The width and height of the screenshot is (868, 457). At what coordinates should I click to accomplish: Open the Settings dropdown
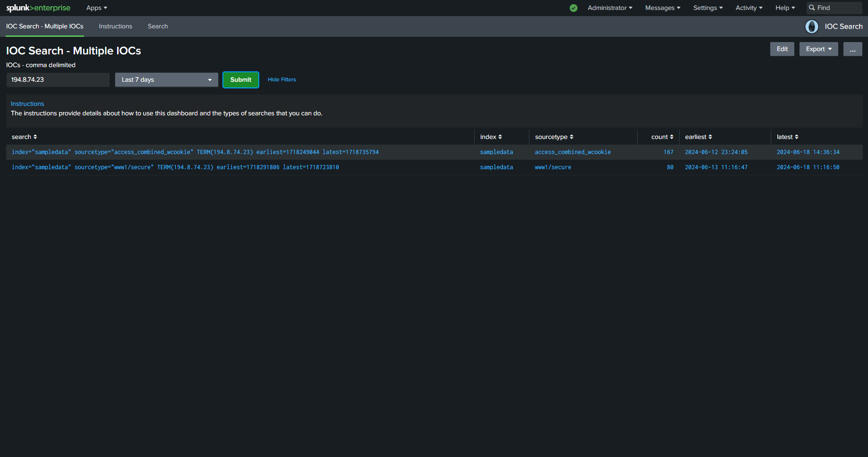(x=708, y=8)
